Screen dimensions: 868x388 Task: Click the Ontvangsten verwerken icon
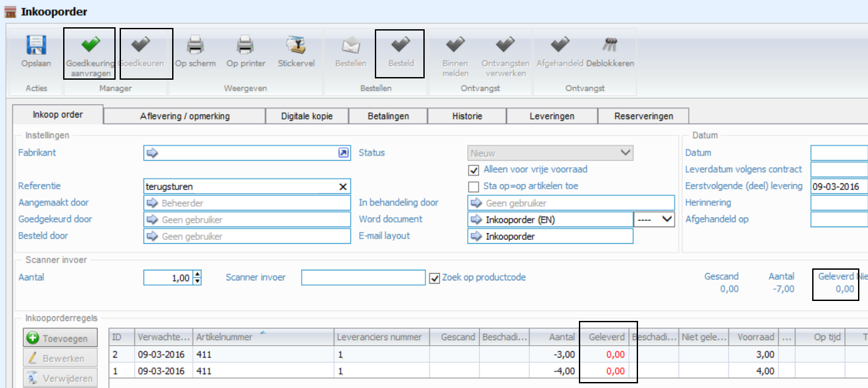coord(505,47)
